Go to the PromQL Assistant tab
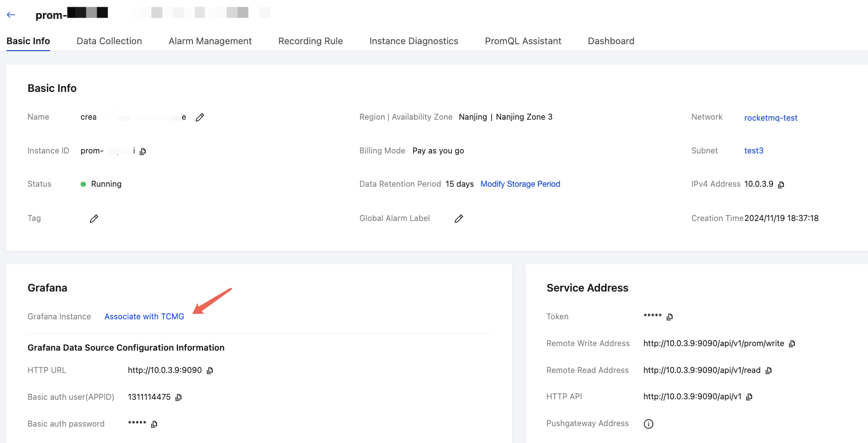 pos(523,41)
